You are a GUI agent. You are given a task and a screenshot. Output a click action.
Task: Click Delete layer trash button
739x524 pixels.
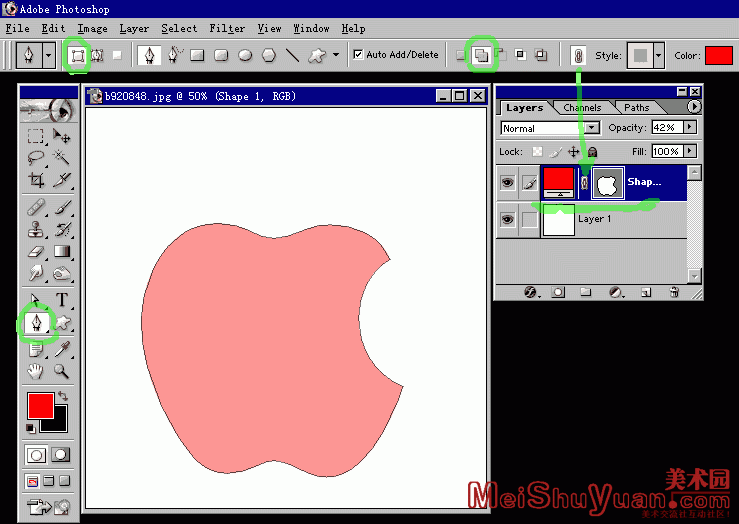(674, 293)
